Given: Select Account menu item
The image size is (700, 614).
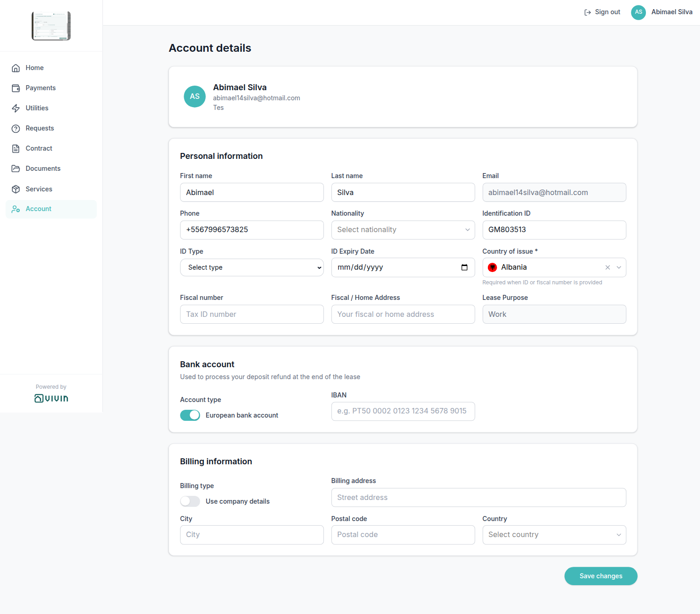Looking at the screenshot, I should 51,209.
